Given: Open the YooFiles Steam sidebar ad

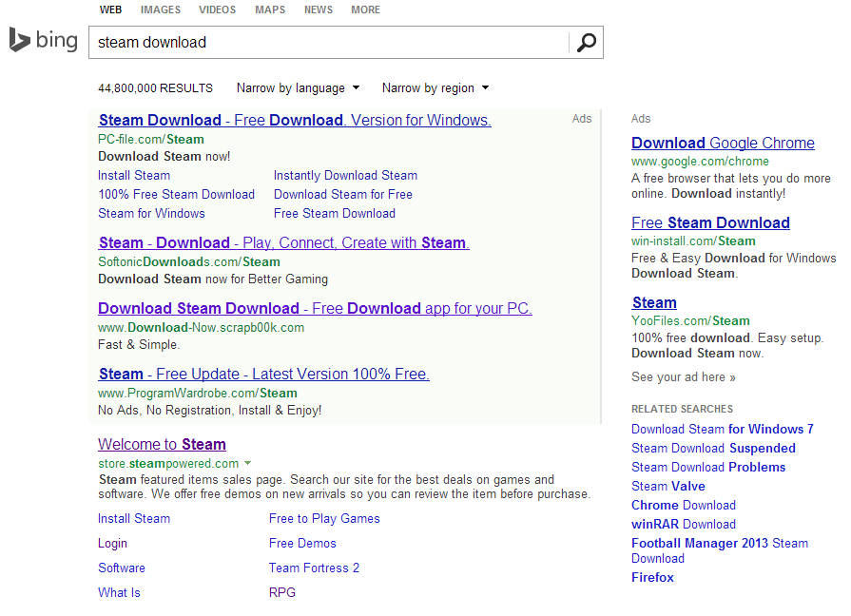Looking at the screenshot, I should coord(654,302).
